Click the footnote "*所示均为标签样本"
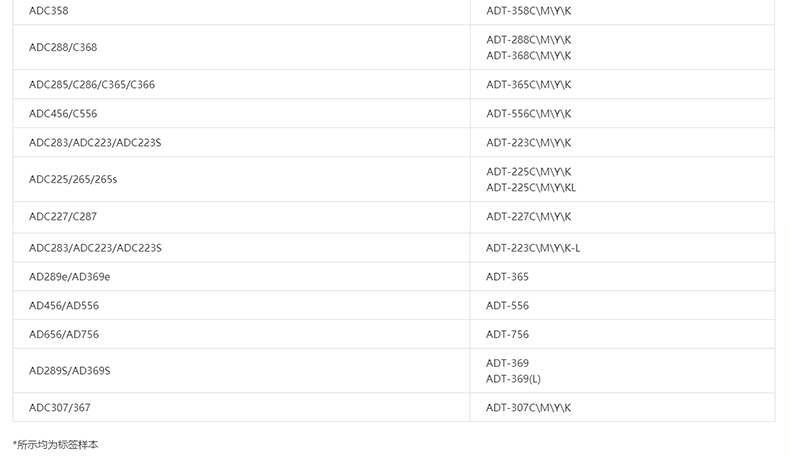This screenshot has width=790, height=458. click(x=56, y=445)
